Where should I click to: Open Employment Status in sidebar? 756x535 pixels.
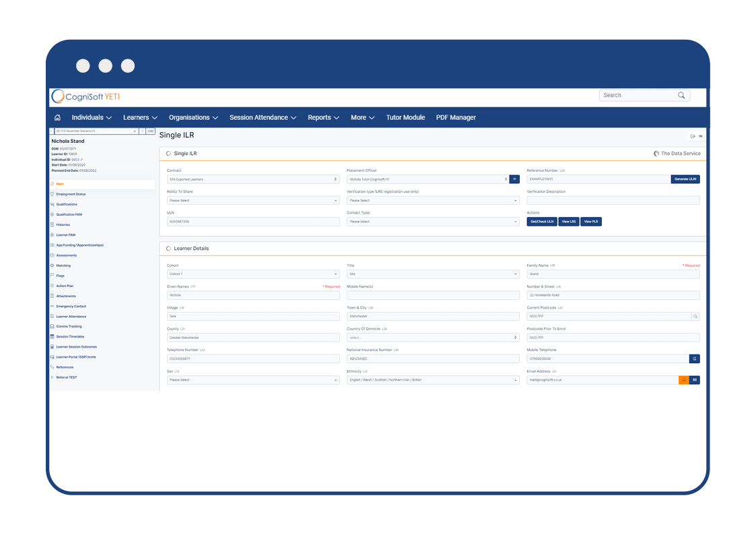point(71,194)
